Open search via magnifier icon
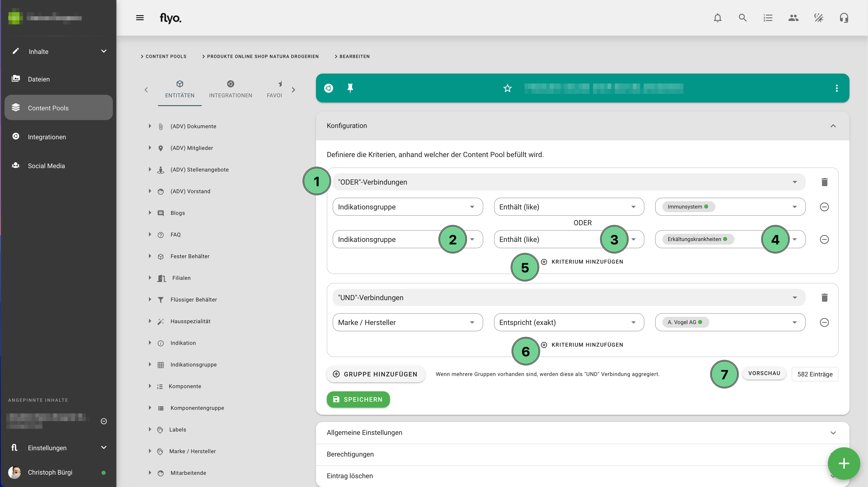The height and width of the screenshot is (487, 868). (x=743, y=18)
